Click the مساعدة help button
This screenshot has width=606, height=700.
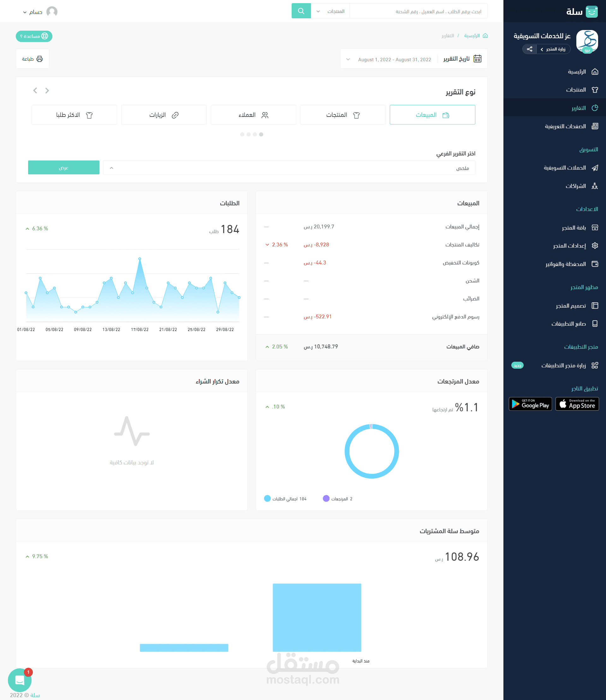(x=34, y=36)
